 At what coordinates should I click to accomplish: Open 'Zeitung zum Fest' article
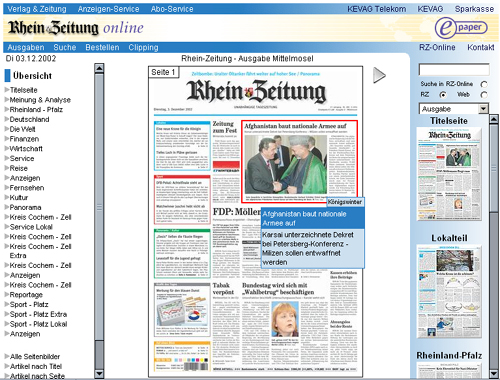225,127
